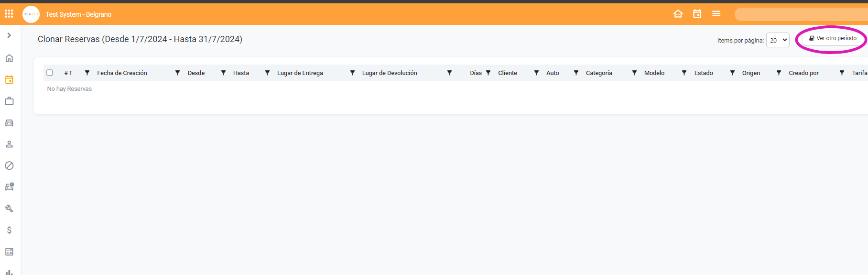Viewport: 868px width, 275px height.
Task: Open the customers person sidebar icon
Action: (9, 144)
